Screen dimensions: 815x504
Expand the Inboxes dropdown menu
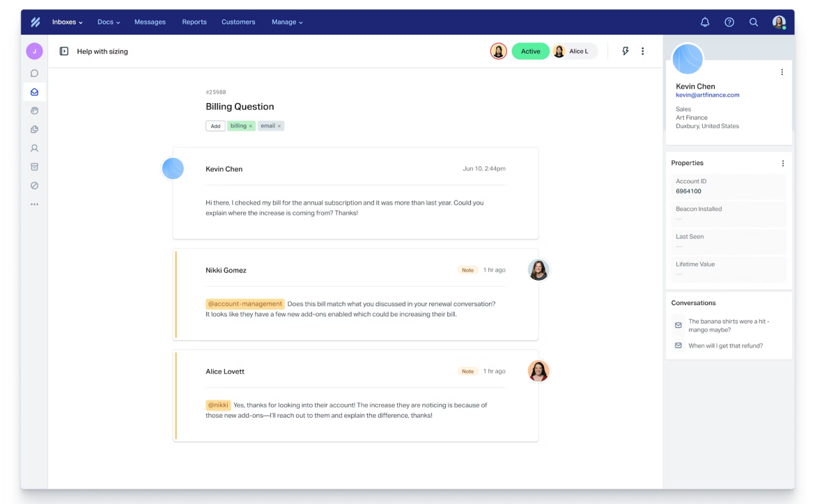(67, 22)
